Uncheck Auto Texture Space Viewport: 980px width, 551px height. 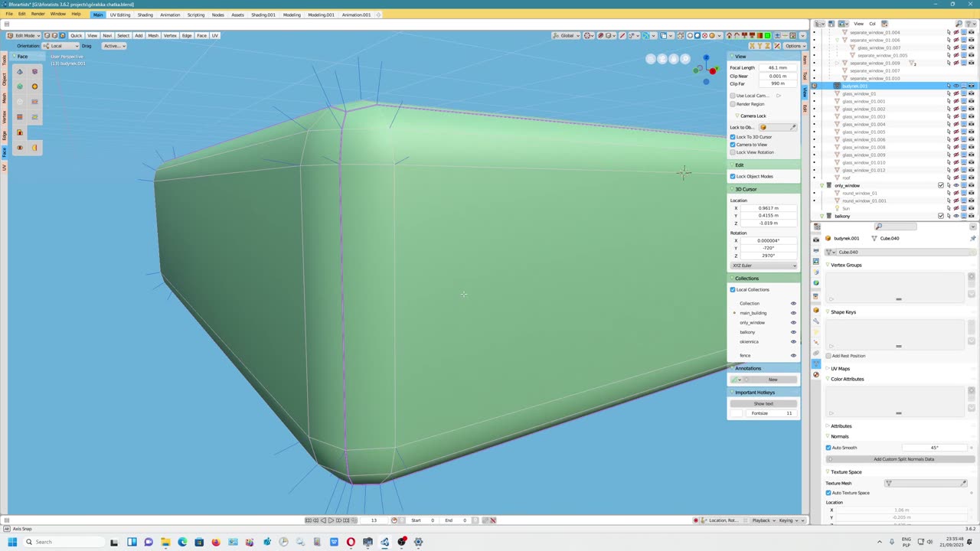pos(828,493)
